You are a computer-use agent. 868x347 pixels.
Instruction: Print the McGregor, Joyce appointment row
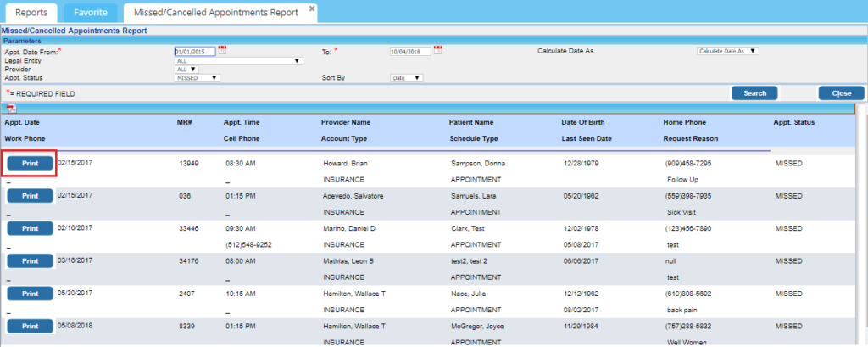(30, 327)
